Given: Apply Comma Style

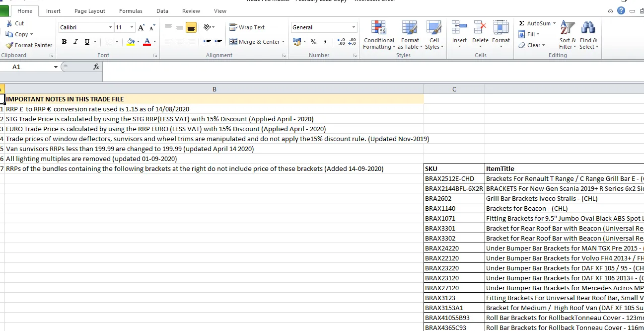Looking at the screenshot, I should pos(325,42).
